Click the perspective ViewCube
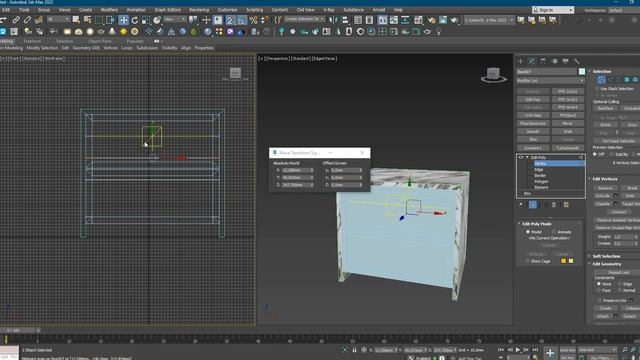 tap(493, 75)
